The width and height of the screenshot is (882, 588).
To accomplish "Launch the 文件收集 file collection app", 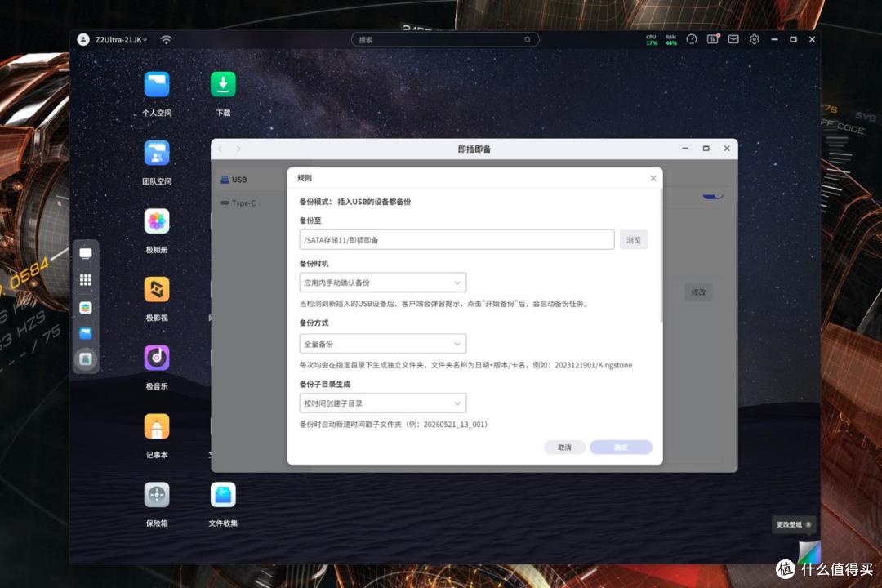I will click(223, 495).
